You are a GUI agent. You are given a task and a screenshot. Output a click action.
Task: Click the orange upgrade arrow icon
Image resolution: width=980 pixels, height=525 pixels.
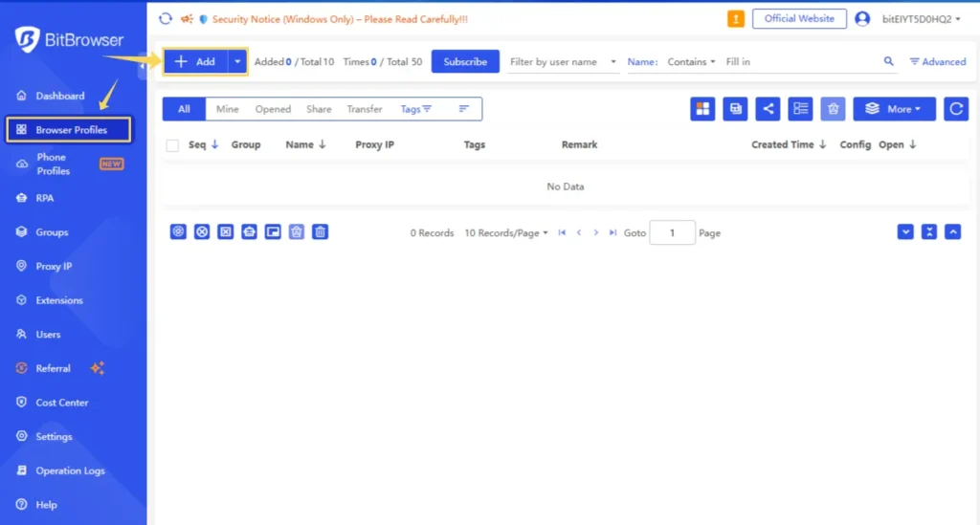pyautogui.click(x=736, y=19)
